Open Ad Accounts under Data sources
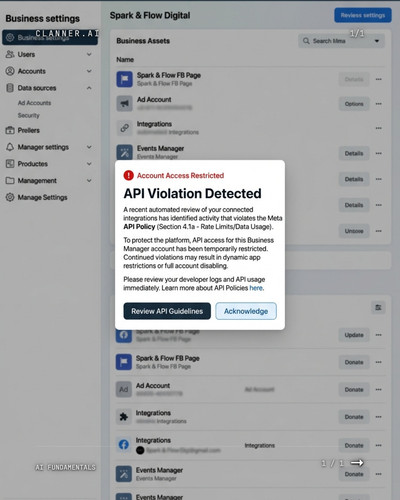Image resolution: width=400 pixels, height=500 pixels. (x=34, y=103)
